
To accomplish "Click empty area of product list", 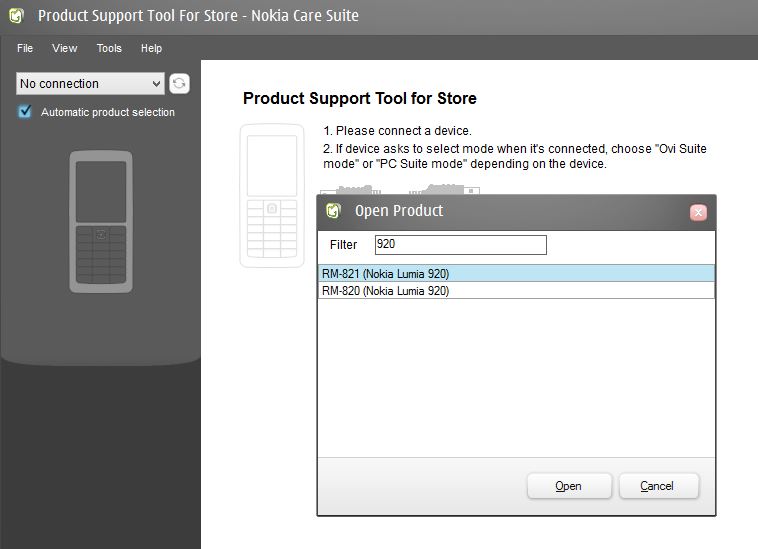I will pyautogui.click(x=516, y=377).
